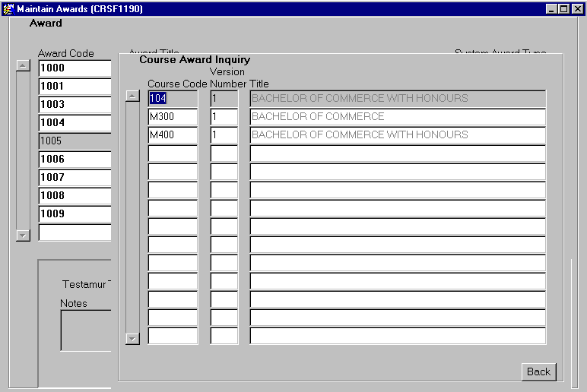Click Bachelor of Commerce title field
The width and height of the screenshot is (587, 392).
397,116
